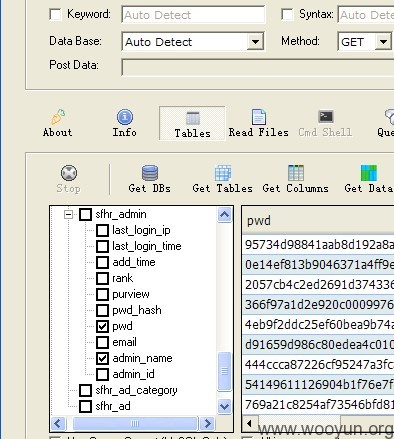Click the tree horizontal scroll left arrow
Viewport: 394px width, 439px height.
point(58,424)
